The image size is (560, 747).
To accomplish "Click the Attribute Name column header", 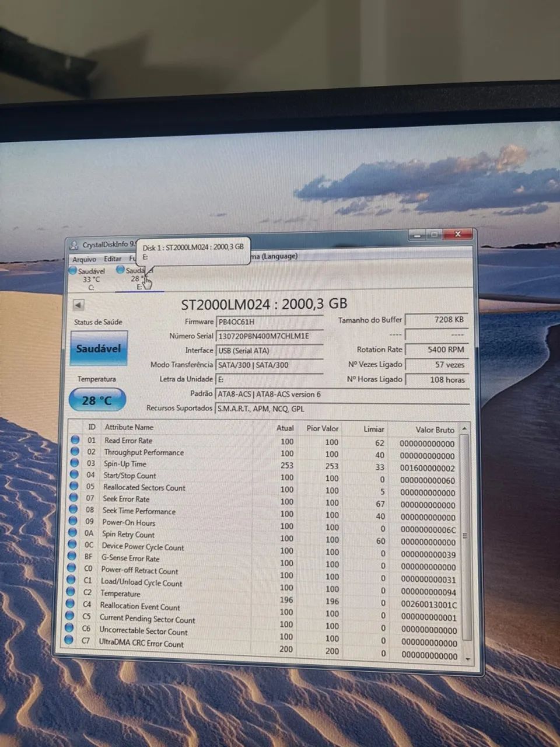I will click(129, 427).
